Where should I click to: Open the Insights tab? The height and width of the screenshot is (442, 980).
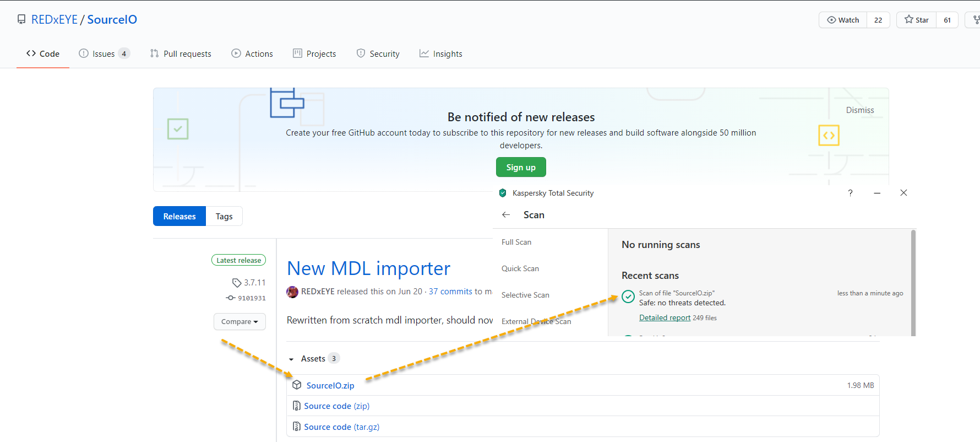[x=441, y=53]
